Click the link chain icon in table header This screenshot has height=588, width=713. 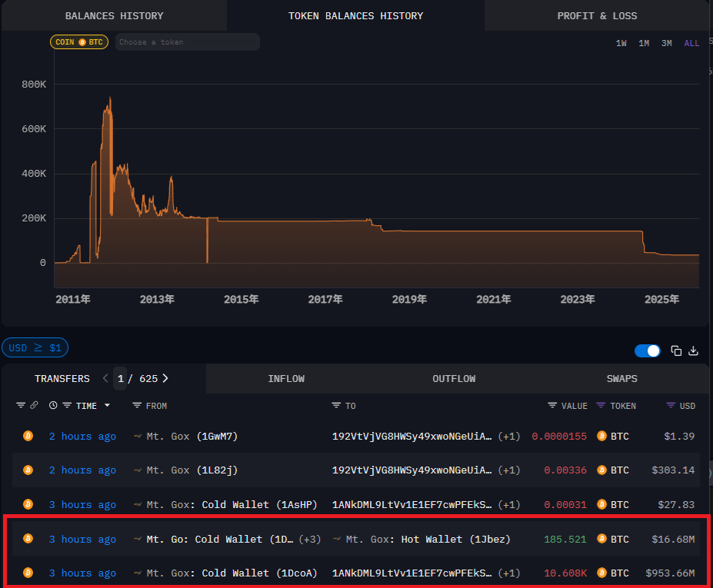pos(33,405)
